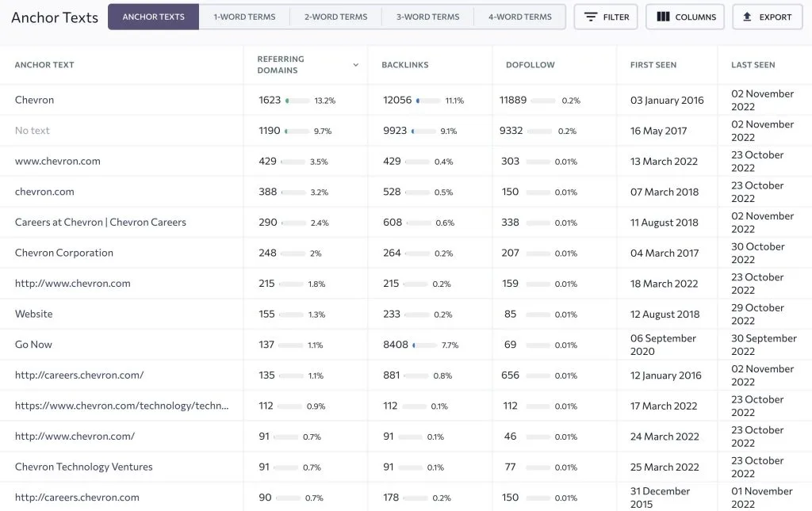The width and height of the screenshot is (812, 511).
Task: Click dofollow value 11889
Action: [x=513, y=100]
